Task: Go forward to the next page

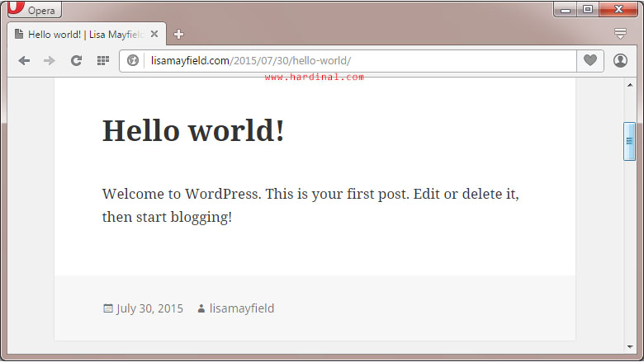Action: tap(50, 61)
